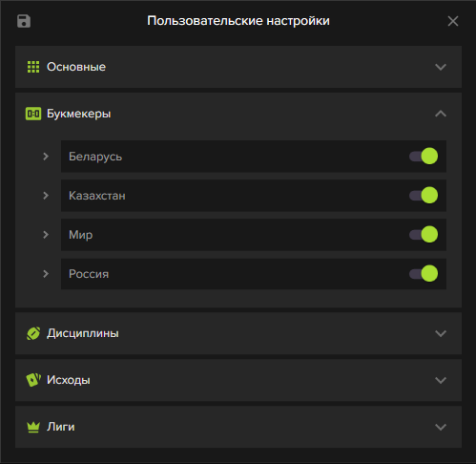Expand the Беларусь bookmaker list arrow
Viewport: 476px width, 464px height.
click(x=46, y=157)
